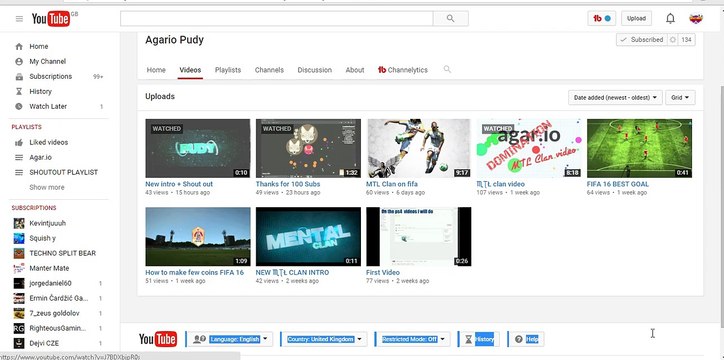This screenshot has height=360, width=724.
Task: Click footer History button
Action: tap(479, 339)
